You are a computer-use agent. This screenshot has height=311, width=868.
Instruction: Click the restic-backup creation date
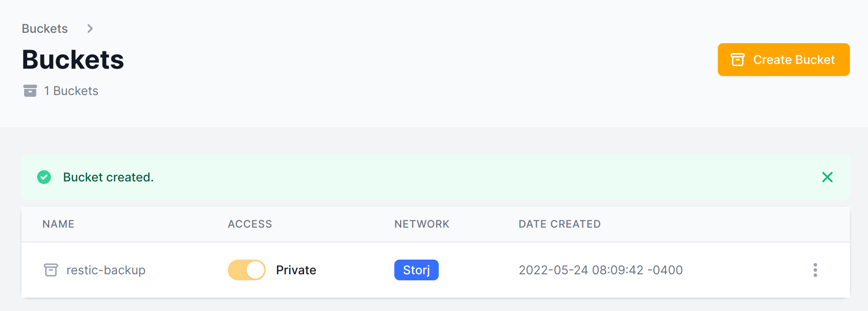click(x=600, y=270)
